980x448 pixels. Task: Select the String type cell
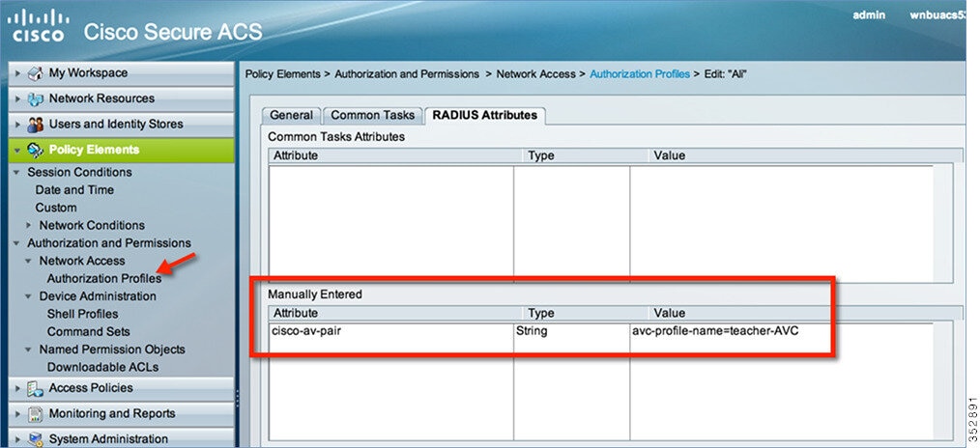point(572,331)
